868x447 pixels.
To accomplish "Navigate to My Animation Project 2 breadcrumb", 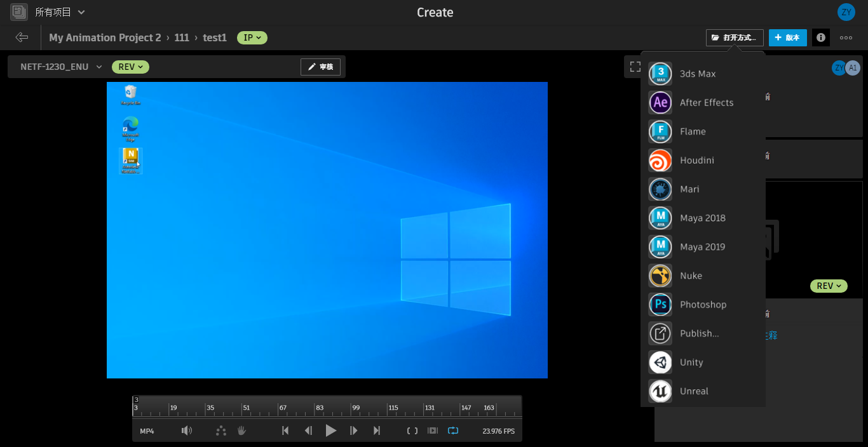I will (105, 37).
